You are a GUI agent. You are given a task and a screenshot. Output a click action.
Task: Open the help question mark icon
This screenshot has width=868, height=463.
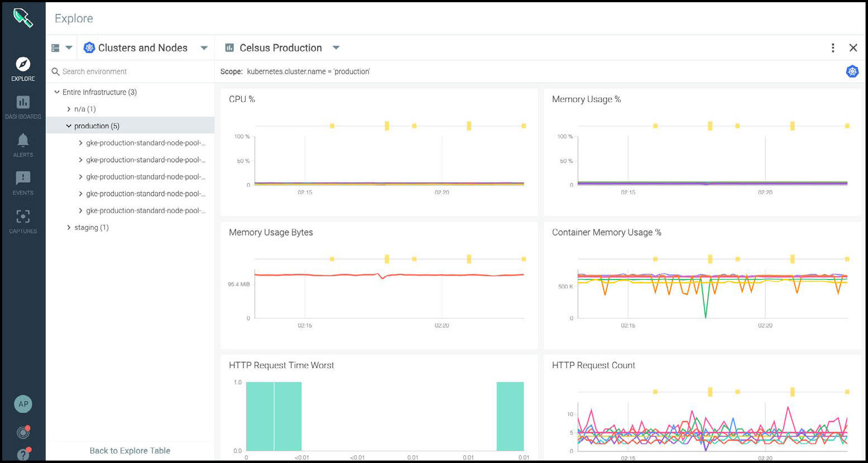23,454
